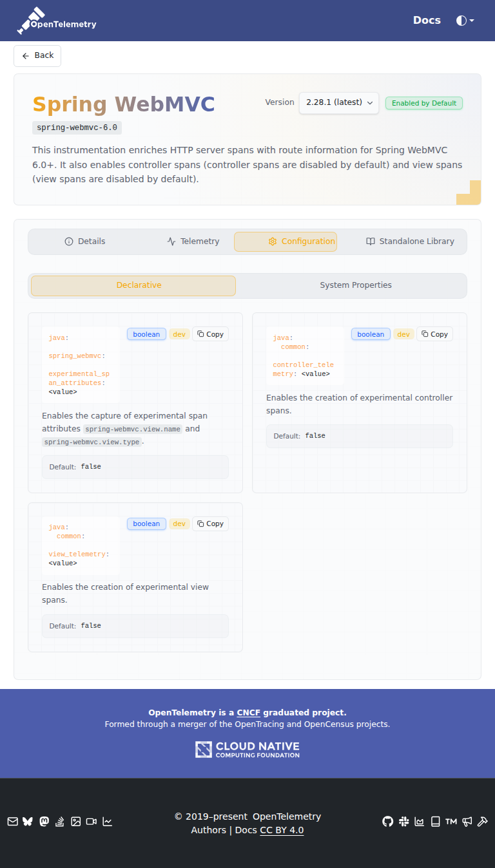Image resolution: width=495 pixels, height=868 pixels.
Task: Copy the experimental_span_attributes config snippet
Action: coord(210,334)
